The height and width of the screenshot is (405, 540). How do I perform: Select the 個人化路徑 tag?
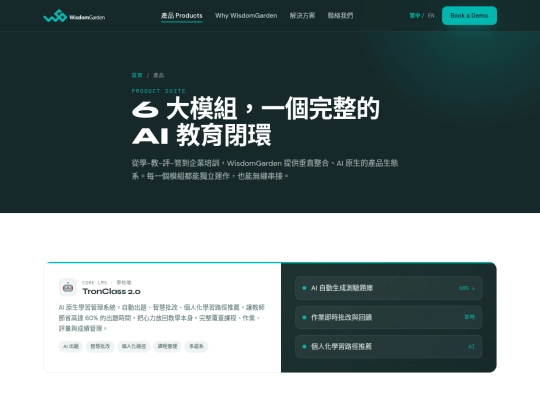click(x=134, y=346)
